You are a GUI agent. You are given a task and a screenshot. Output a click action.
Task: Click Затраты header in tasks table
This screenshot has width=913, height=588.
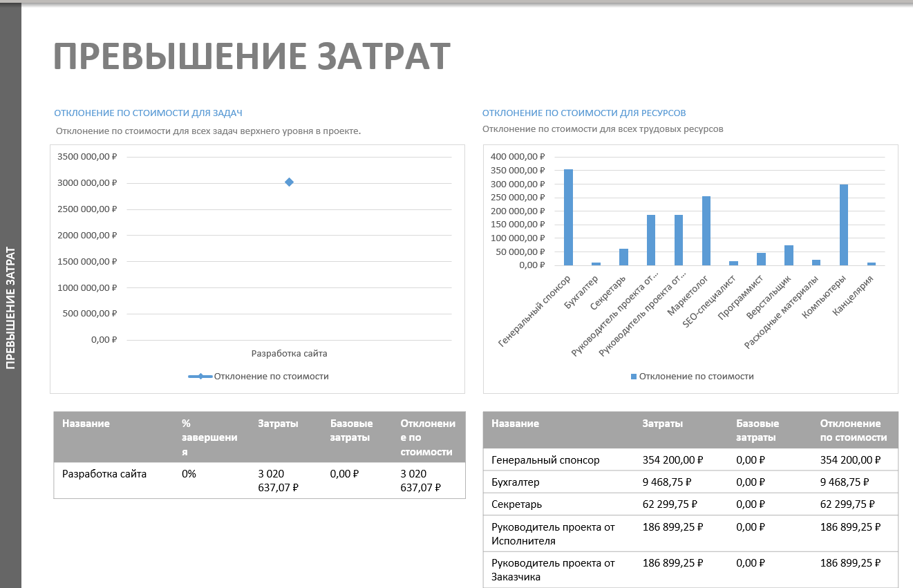[x=278, y=424]
